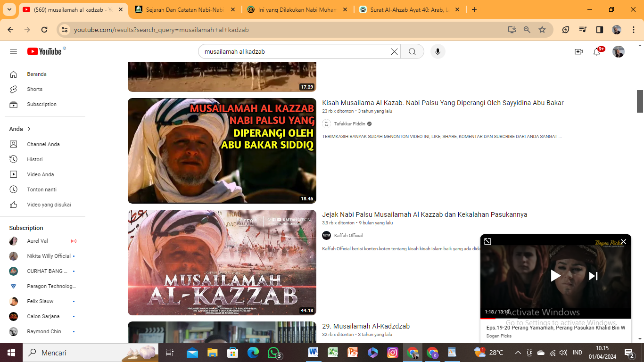Start voice search with microphone icon
644x362 pixels.
(x=438, y=52)
